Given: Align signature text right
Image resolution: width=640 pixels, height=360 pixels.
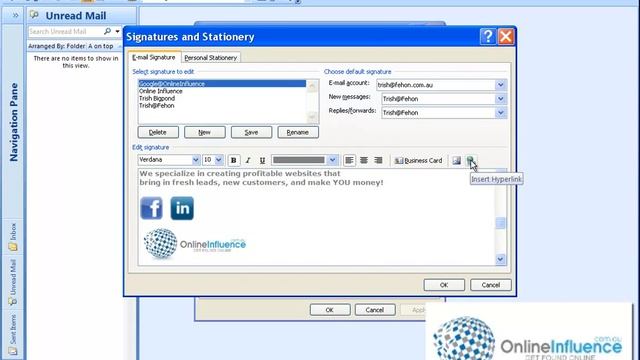Looking at the screenshot, I should pos(378,160).
